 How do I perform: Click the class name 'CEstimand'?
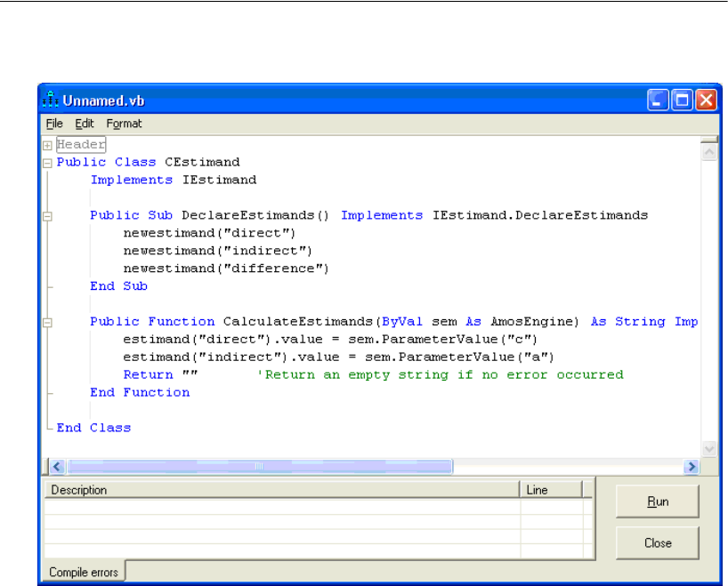coord(202,163)
